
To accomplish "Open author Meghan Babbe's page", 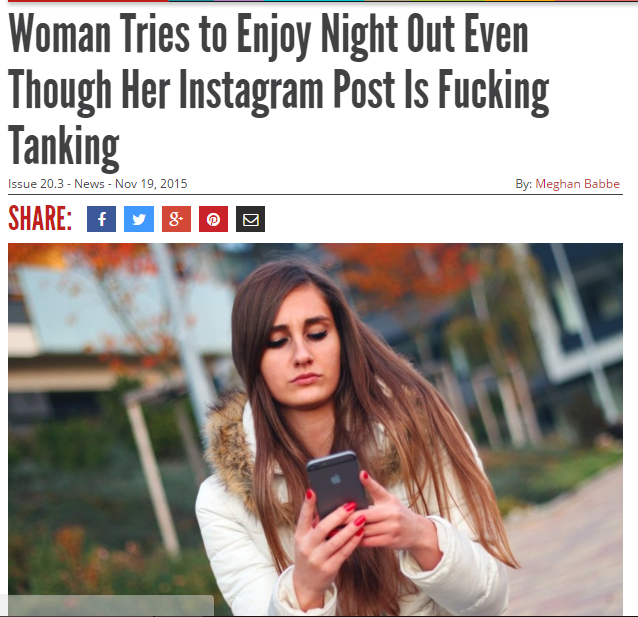I will (x=577, y=184).
